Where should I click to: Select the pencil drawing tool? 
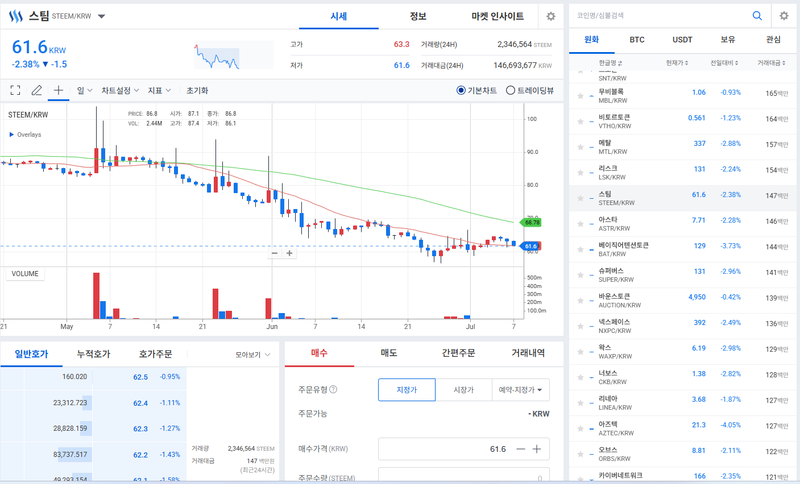click(x=37, y=90)
